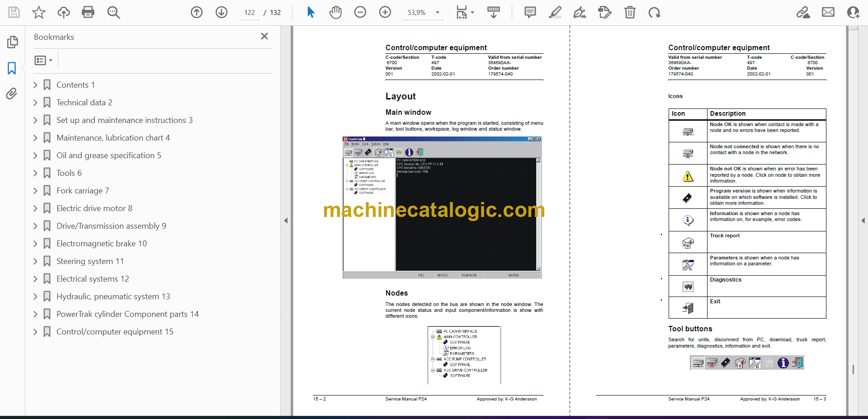The height and width of the screenshot is (419, 868).
Task: Expand Oil and grease specification 5
Action: [x=35, y=155]
